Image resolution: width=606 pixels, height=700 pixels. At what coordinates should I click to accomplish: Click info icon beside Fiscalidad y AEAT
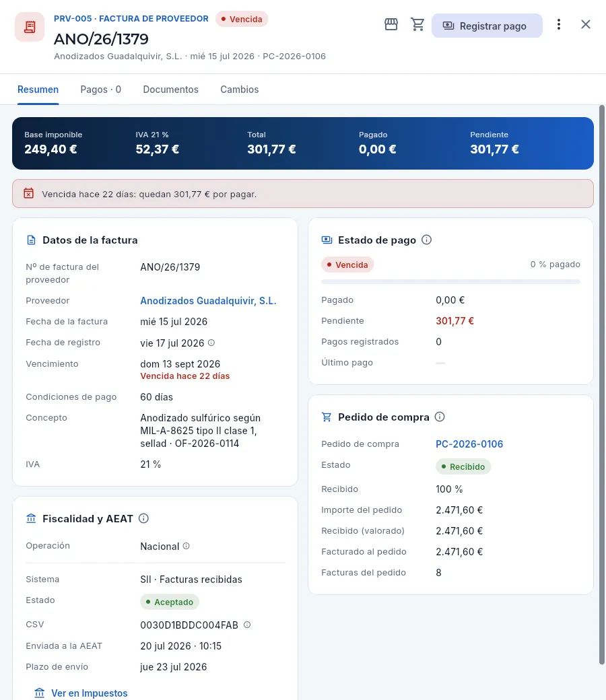143,518
